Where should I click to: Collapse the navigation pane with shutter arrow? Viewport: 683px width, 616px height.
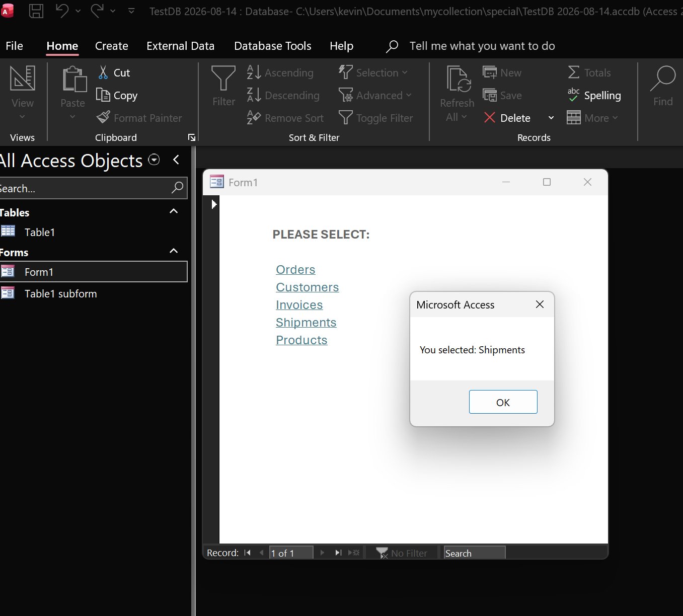[176, 160]
